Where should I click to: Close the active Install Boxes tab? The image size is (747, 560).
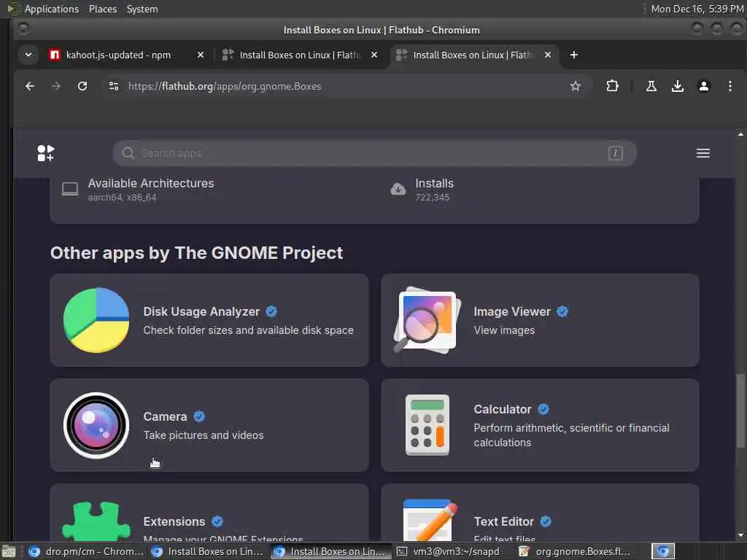point(548,55)
